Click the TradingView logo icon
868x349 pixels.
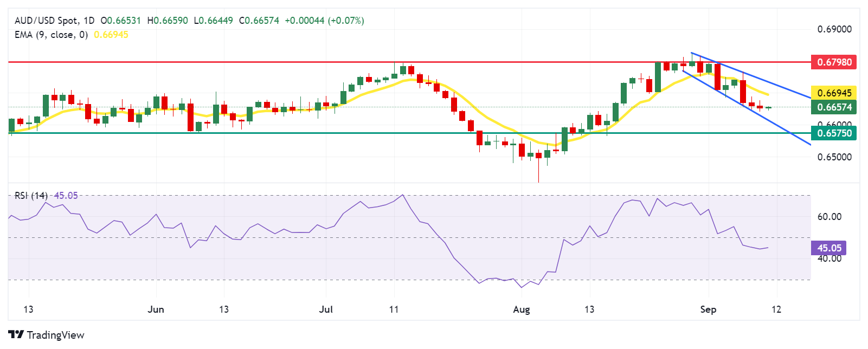(x=16, y=335)
